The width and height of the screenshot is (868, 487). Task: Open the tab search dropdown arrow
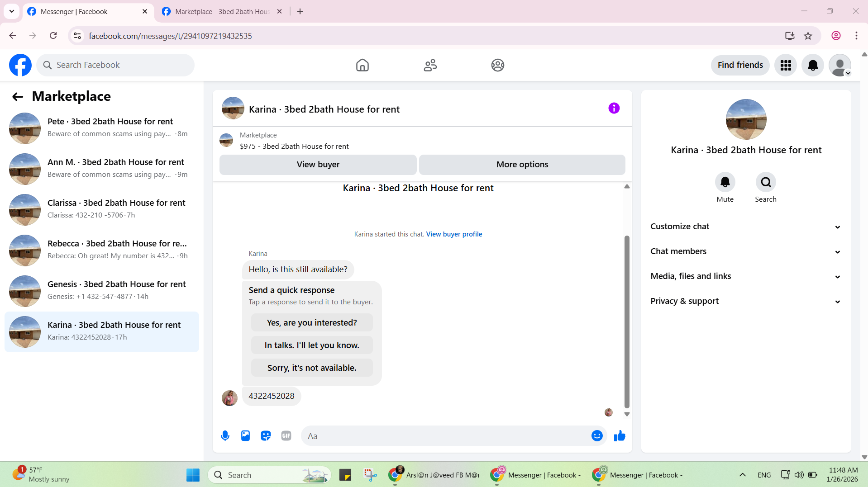[12, 11]
